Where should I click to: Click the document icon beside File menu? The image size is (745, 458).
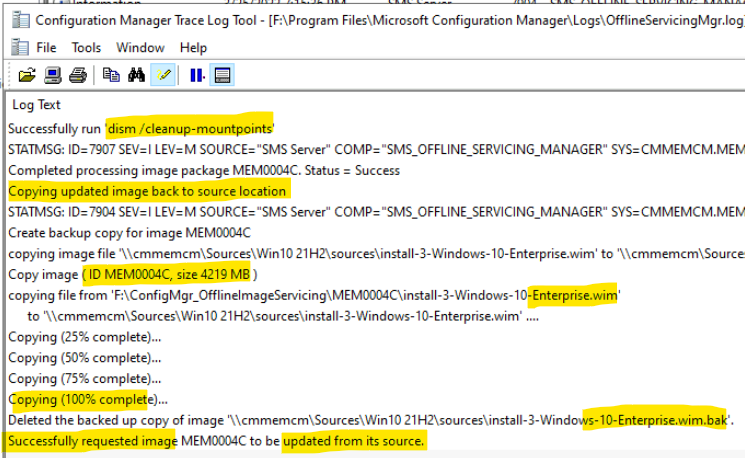click(x=19, y=48)
